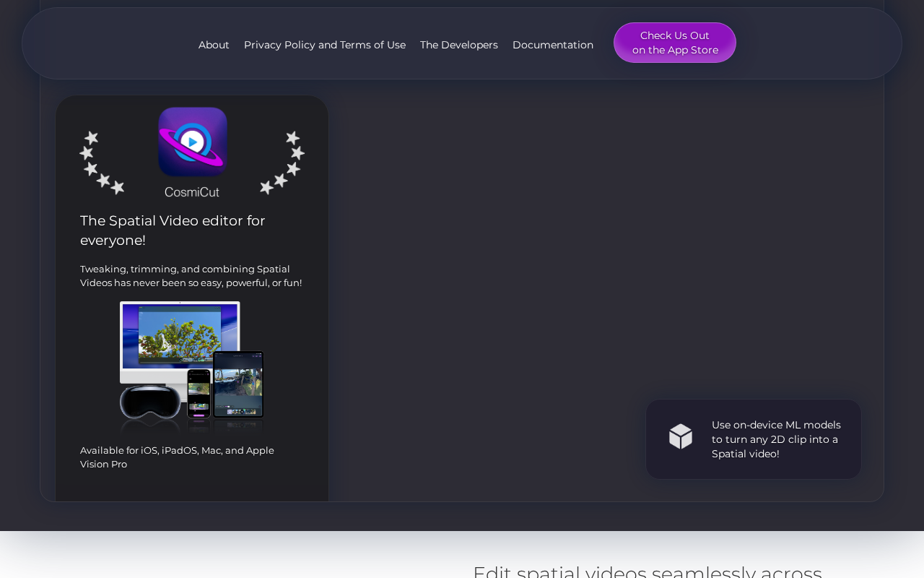Click the 3D cube icon
Screen dimensions: 924x578
pos(681,436)
